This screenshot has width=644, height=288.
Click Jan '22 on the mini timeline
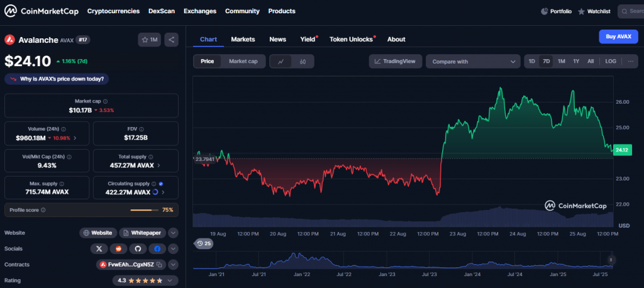302,274
